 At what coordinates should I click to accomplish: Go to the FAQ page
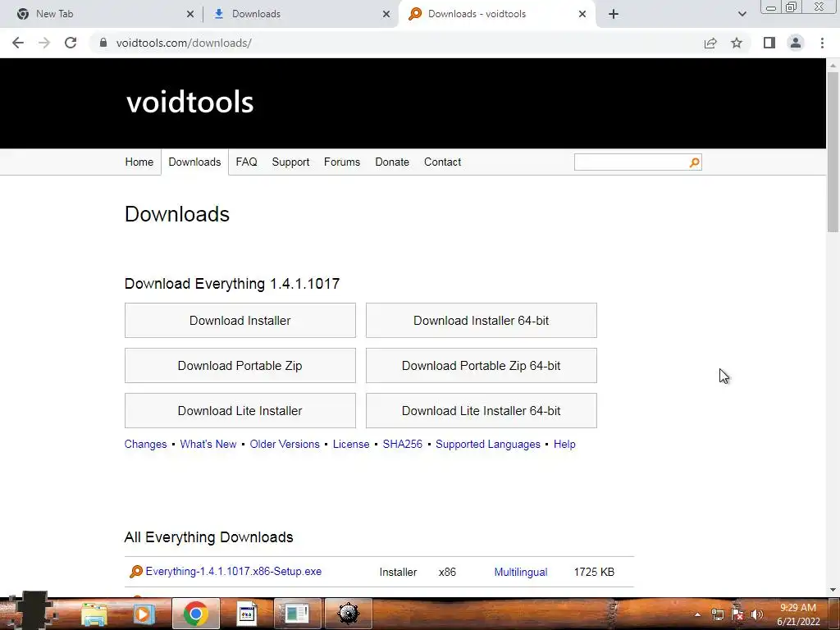(246, 162)
